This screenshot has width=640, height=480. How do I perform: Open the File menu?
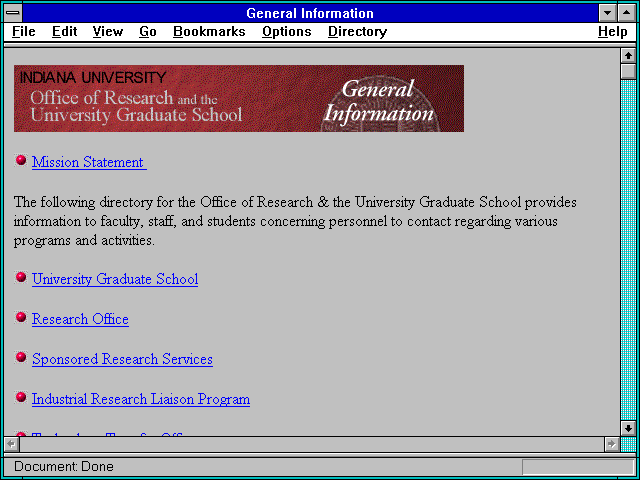point(24,32)
